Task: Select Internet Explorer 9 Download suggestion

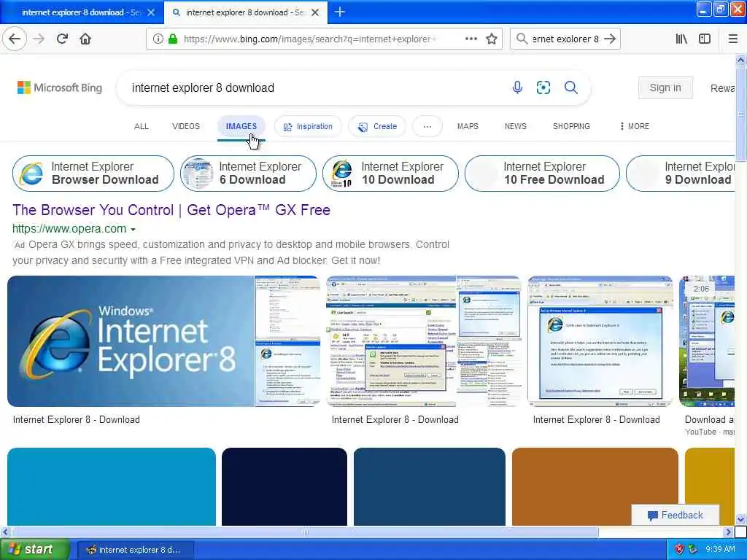Action: (x=681, y=174)
